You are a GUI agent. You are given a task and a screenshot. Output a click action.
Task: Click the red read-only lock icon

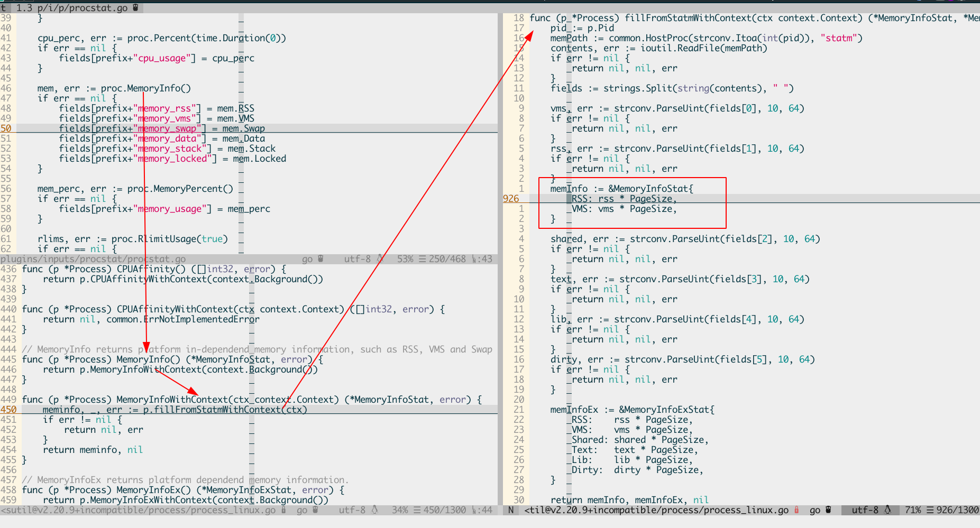point(796,510)
